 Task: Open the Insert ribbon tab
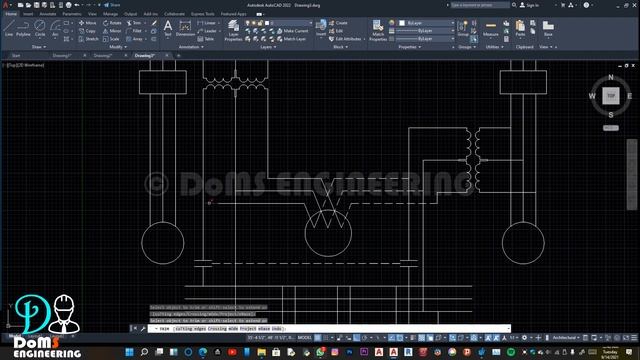(x=28, y=14)
